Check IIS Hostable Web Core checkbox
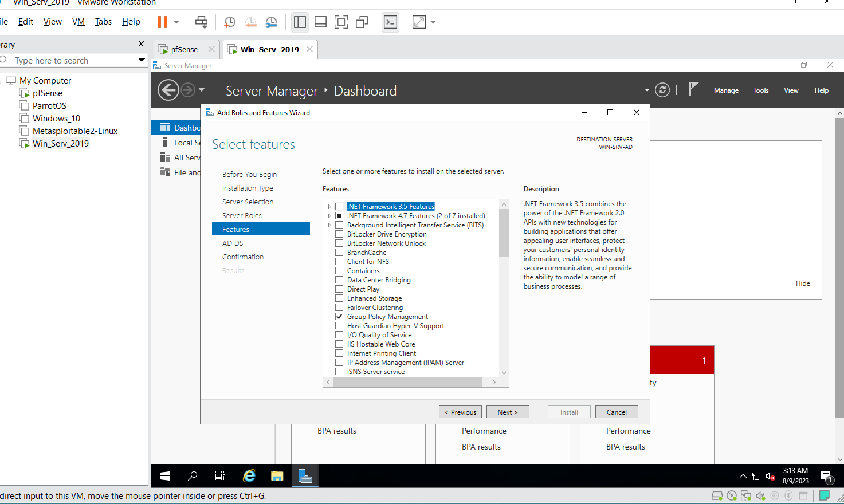Image resolution: width=844 pixels, height=504 pixels. coord(339,344)
